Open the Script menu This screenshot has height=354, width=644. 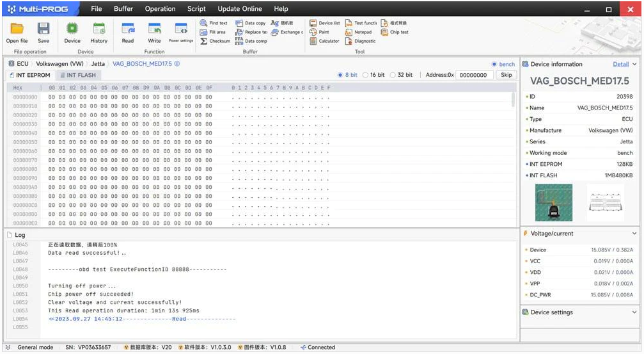click(196, 8)
